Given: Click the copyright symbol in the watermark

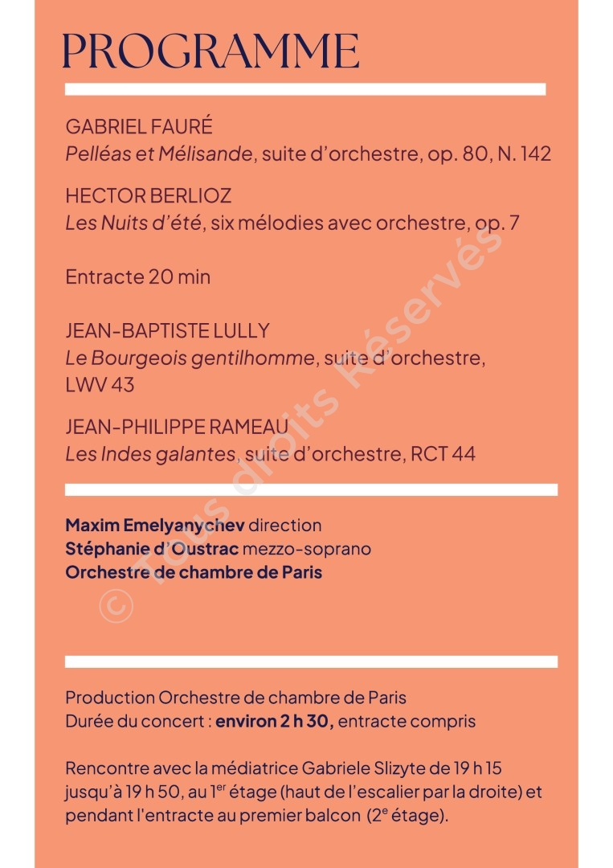Looking at the screenshot, I should coord(116,606).
